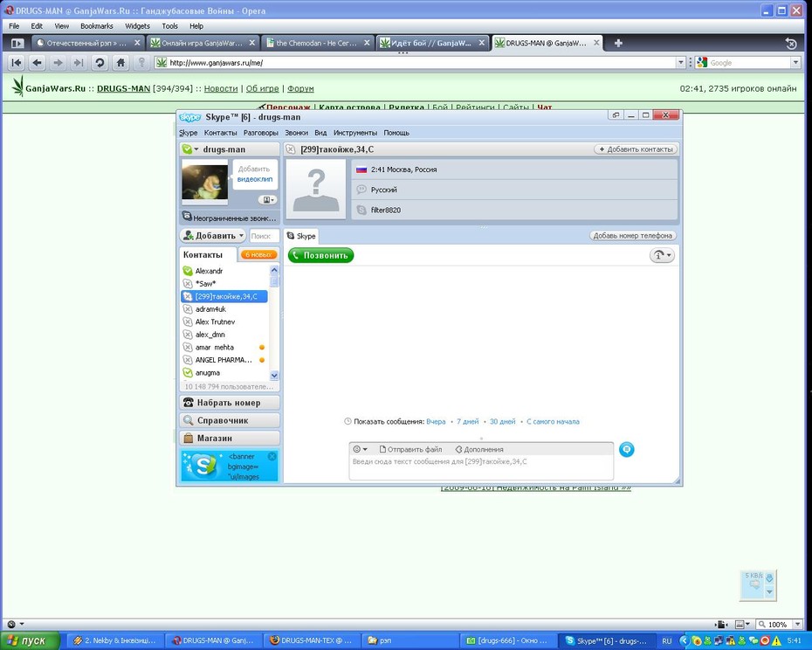Screen dimensions: 812x650
Task: Open Google search engine dropdown in Opera
Action: point(795,63)
